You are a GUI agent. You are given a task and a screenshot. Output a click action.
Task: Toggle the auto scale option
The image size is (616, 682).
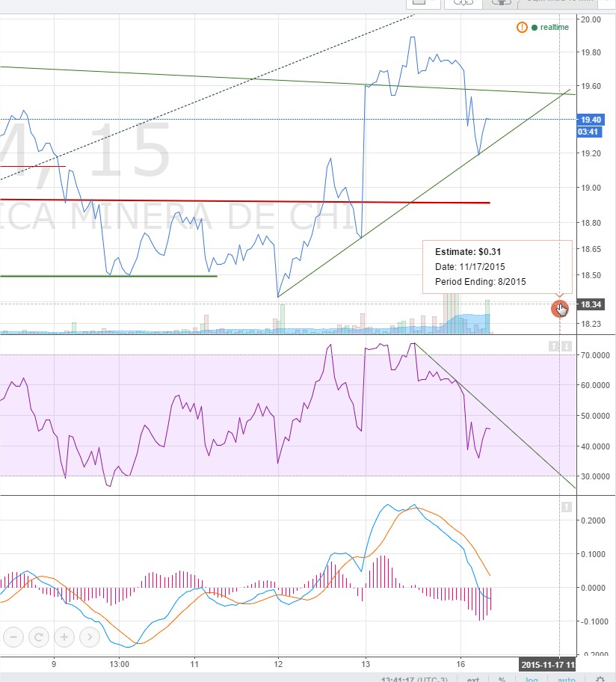[567, 680]
